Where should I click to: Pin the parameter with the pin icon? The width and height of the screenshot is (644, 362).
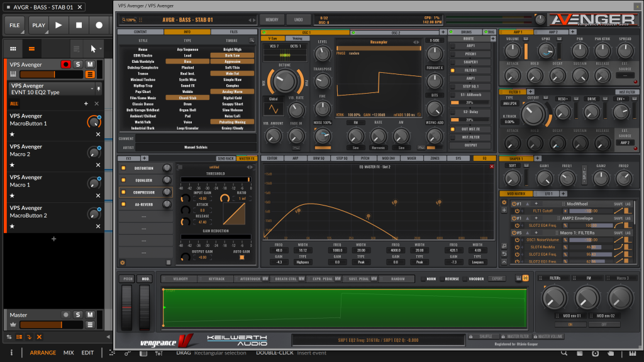click(99, 89)
